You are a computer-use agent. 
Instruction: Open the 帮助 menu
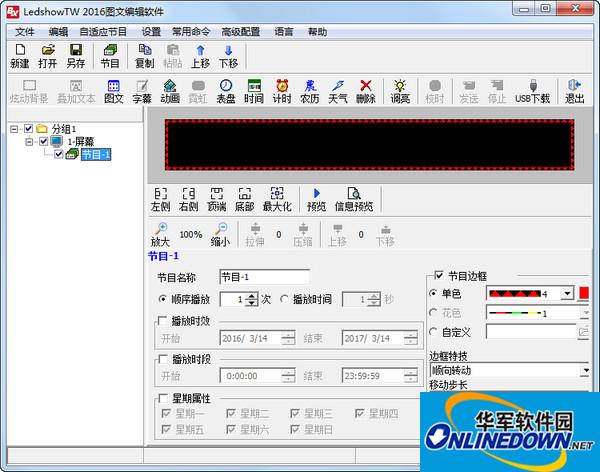pyautogui.click(x=317, y=32)
